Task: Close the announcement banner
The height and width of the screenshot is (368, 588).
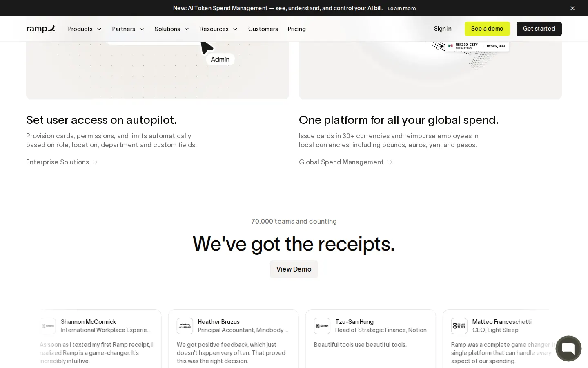Action: click(572, 8)
